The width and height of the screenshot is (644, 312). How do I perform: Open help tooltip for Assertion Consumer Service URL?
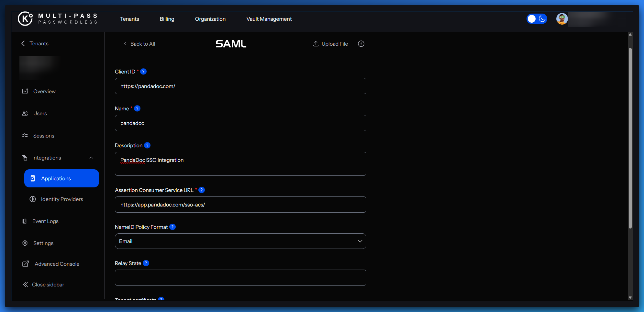[202, 190]
